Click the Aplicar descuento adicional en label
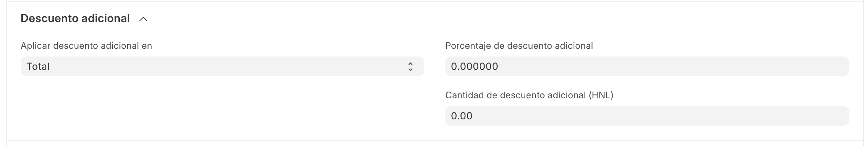Image resolution: width=868 pixels, height=146 pixels. tap(86, 46)
